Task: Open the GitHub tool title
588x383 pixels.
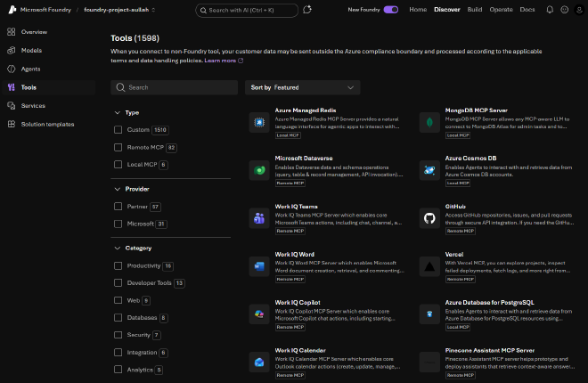Action: [455, 207]
